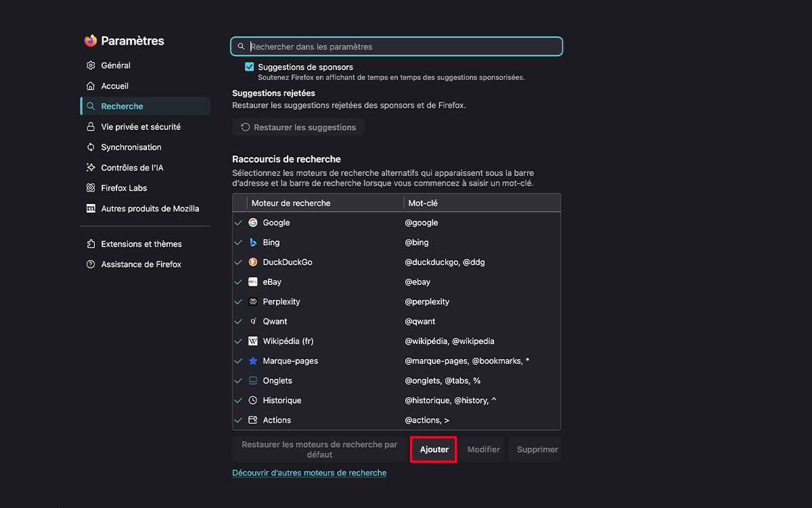
Task: Toggle the Perplexity engine checkmark
Action: point(238,301)
